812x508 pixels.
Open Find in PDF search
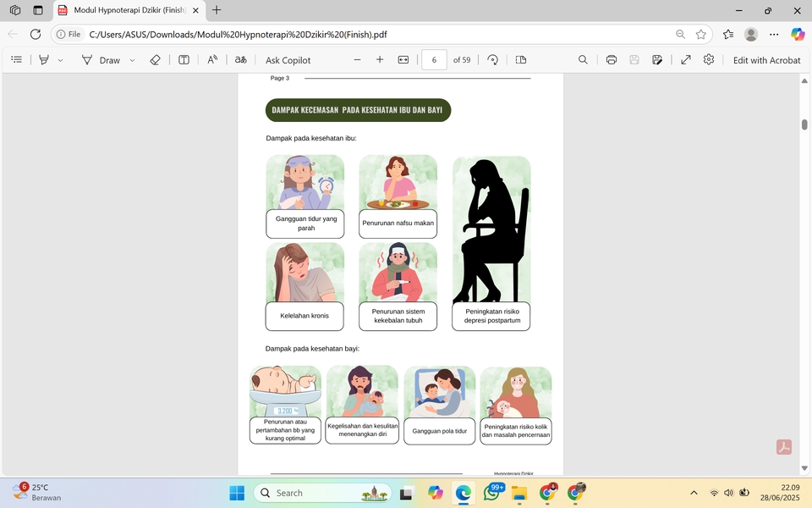pyautogui.click(x=583, y=59)
